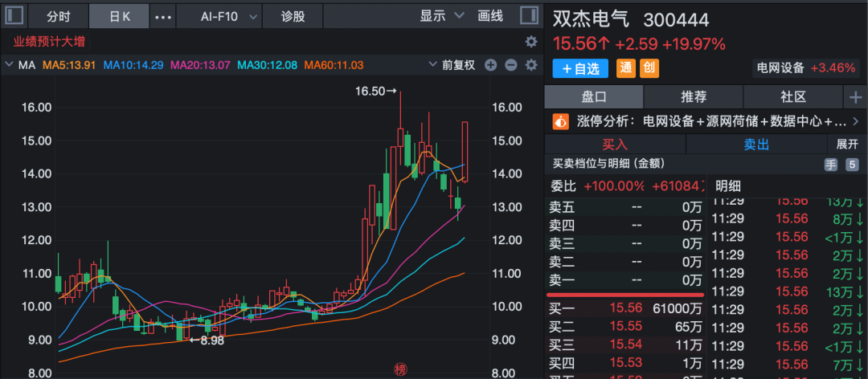The width and height of the screenshot is (868, 379).
Task: Zoom in chart with plus icon
Action: (490, 65)
